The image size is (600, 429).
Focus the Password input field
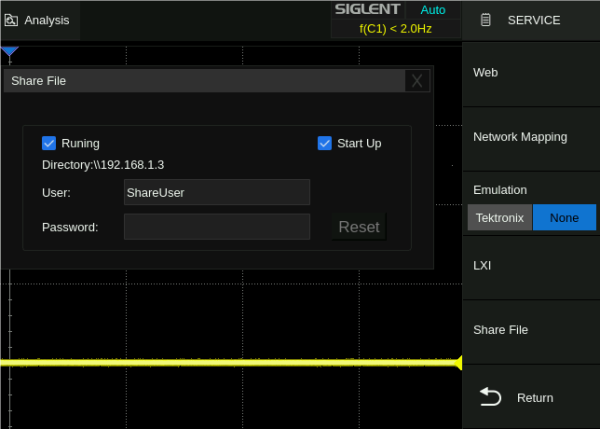coord(216,227)
